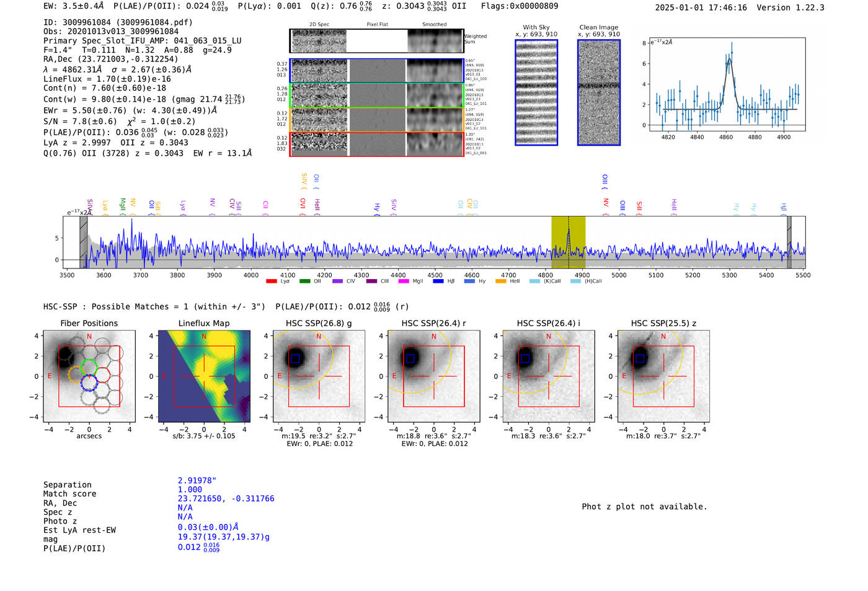
Task: Click the blue square marker in z-band image
Action: point(640,358)
